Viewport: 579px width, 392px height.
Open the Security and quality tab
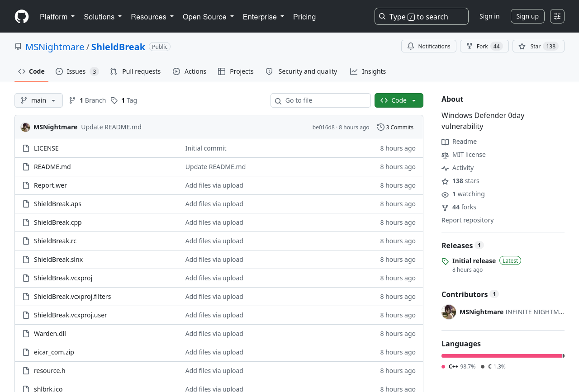tap(301, 71)
